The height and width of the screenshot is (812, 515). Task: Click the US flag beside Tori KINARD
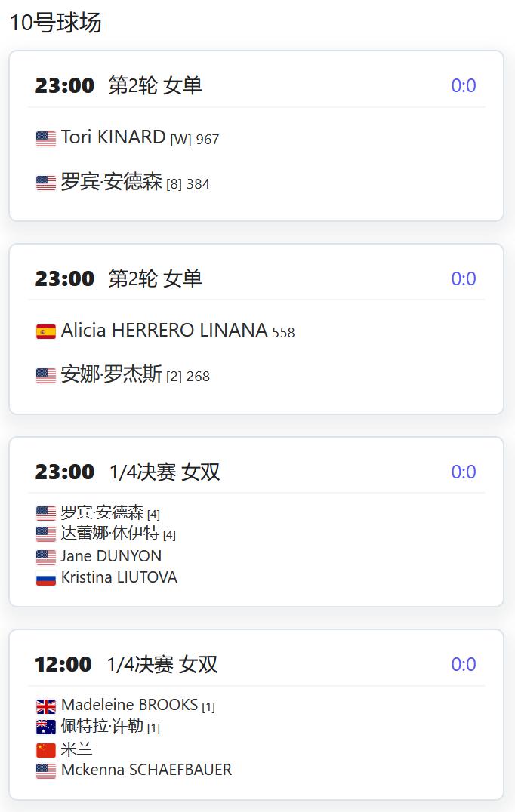(45, 139)
